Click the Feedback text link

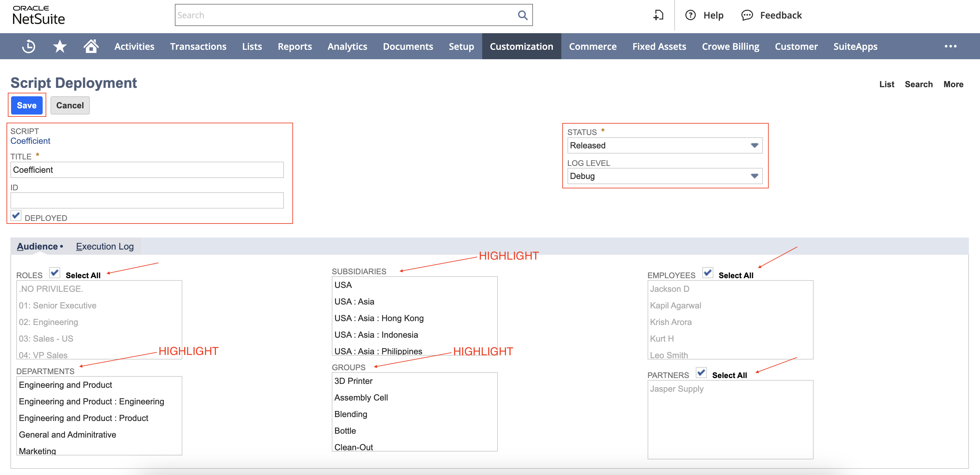point(781,15)
